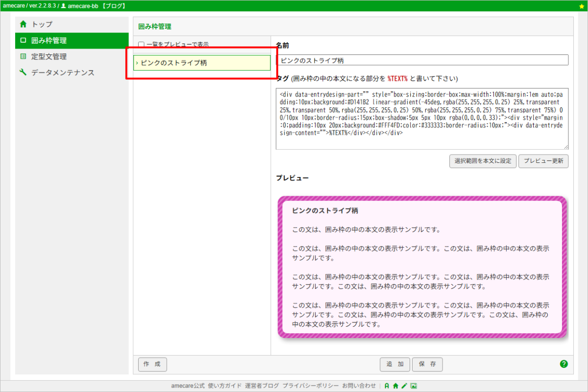This screenshot has width=588, height=392.
Task: Enable 一覧をプレビューで表示 checkbox
Action: (141, 45)
